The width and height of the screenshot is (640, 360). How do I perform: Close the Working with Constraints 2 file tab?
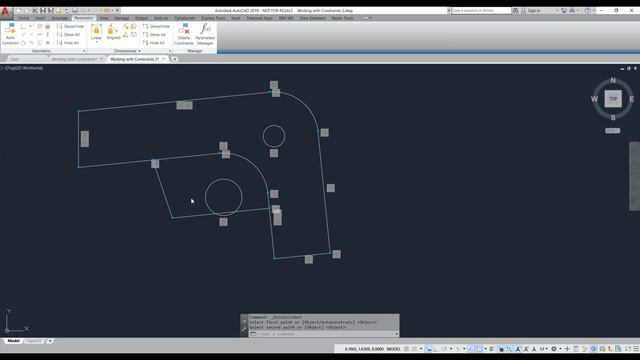click(164, 59)
